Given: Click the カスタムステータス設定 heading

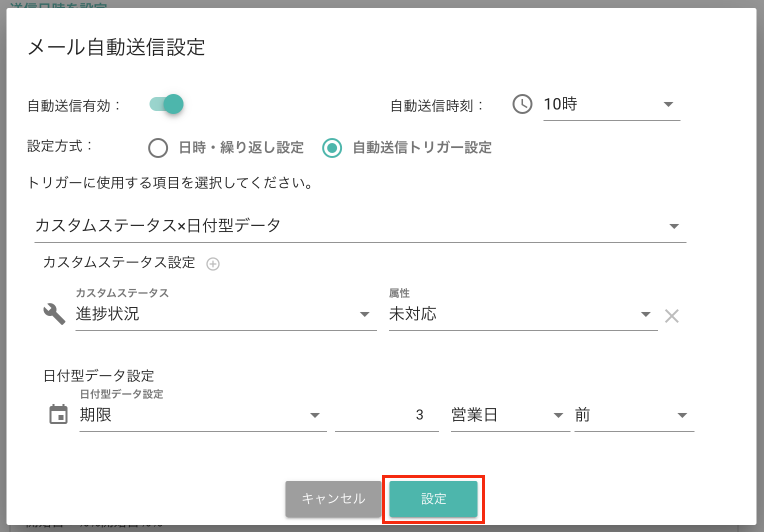Looking at the screenshot, I should coord(119,263).
